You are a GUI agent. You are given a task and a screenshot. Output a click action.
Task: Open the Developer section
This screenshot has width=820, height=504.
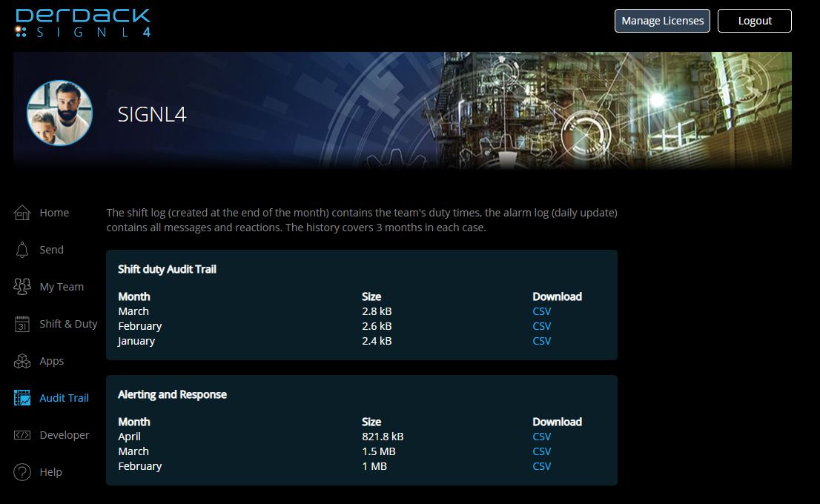click(x=65, y=435)
